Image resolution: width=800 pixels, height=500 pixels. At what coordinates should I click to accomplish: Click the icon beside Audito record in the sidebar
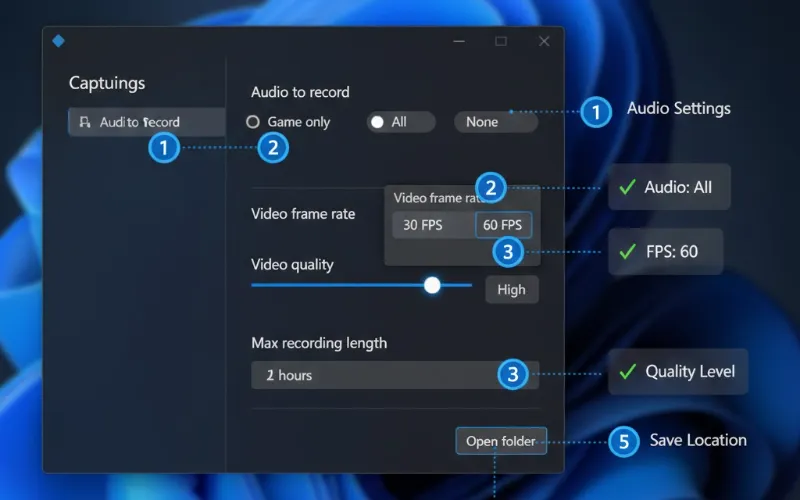[85, 122]
